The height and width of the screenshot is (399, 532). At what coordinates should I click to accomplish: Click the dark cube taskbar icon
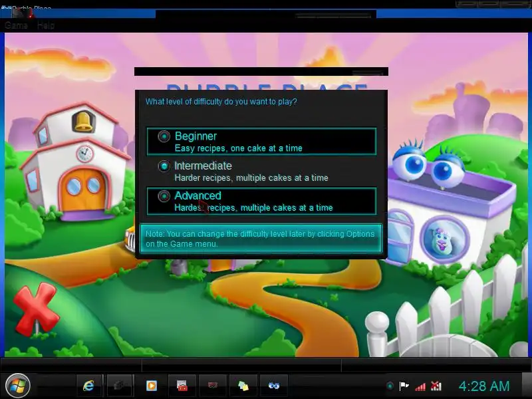tap(118, 386)
